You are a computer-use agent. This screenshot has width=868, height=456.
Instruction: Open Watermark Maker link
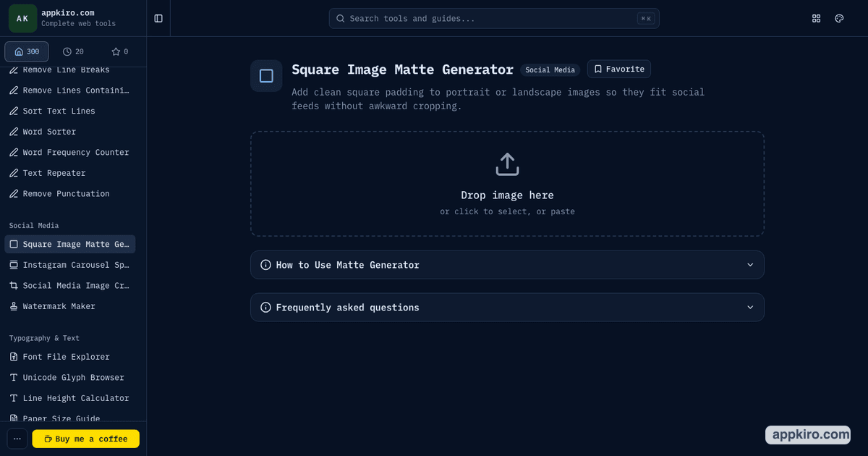tap(70, 306)
